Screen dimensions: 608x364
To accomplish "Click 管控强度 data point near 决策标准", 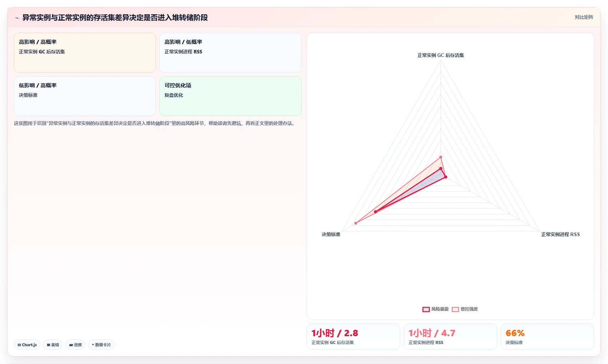I will click(x=356, y=223).
